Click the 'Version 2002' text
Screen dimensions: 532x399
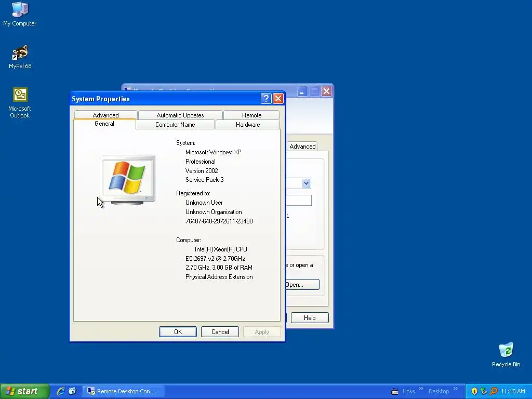[202, 170]
